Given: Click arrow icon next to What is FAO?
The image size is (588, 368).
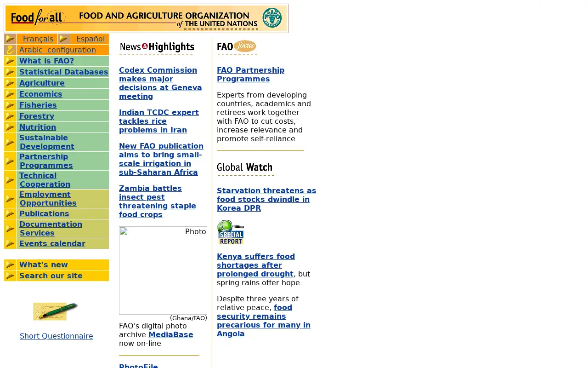Looking at the screenshot, I should [10, 61].
